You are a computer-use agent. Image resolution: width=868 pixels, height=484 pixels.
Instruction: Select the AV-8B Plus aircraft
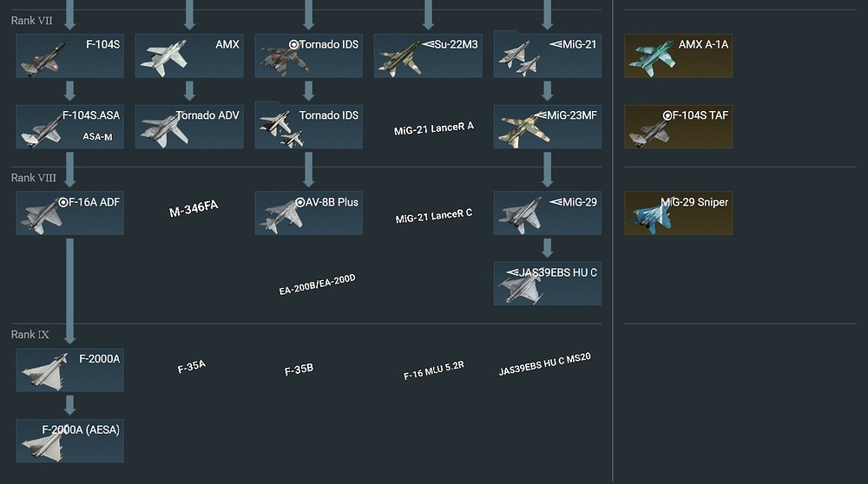(308, 213)
